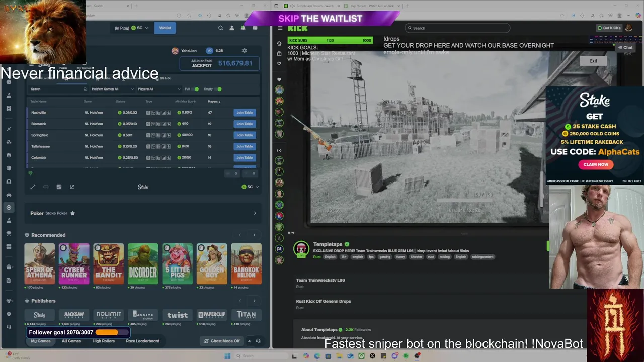Click the fullscreen expand icon below poker tables
Screen dimensions: 644x362
point(33,187)
